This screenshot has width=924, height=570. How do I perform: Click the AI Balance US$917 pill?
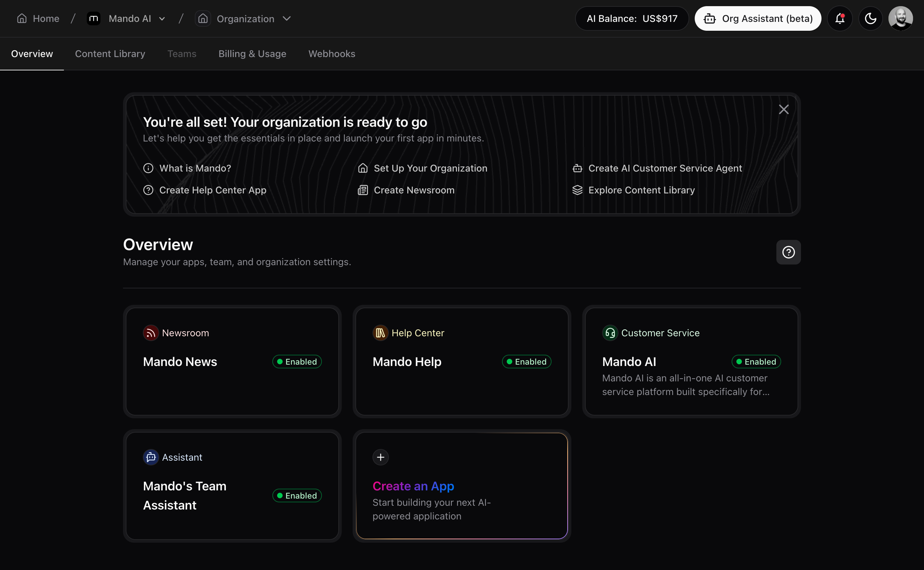click(x=631, y=18)
